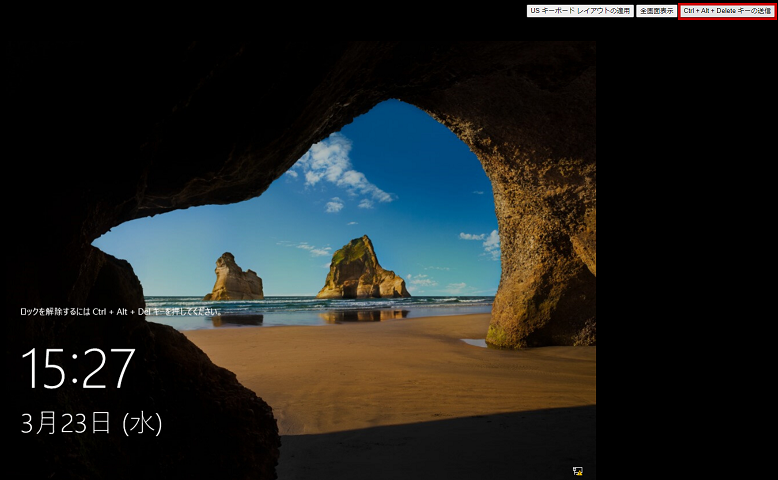The height and width of the screenshot is (480, 778).
Task: Click the left sea rock in wallpaper
Action: [x=234, y=278]
